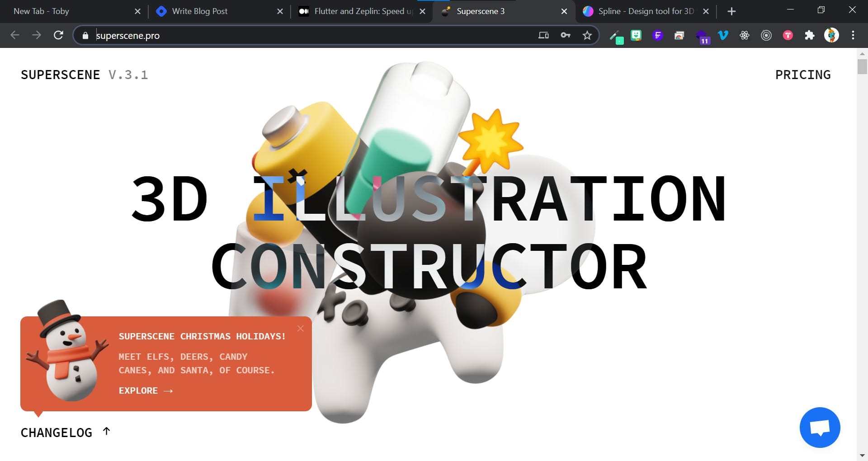Open the extension with badge 11
Image resolution: width=868 pixels, height=461 pixels.
pyautogui.click(x=702, y=37)
